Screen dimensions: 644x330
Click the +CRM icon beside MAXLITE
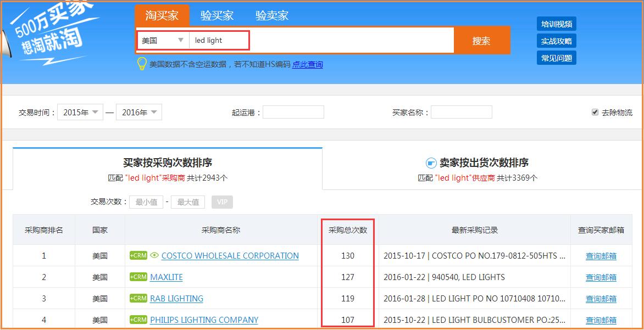click(x=138, y=277)
